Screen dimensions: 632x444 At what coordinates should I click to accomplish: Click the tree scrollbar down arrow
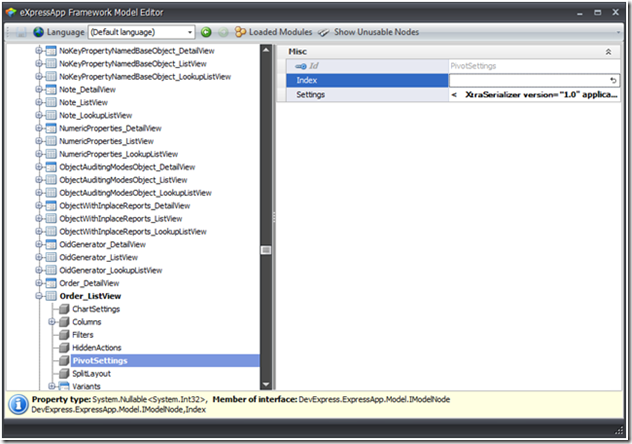tap(266, 385)
